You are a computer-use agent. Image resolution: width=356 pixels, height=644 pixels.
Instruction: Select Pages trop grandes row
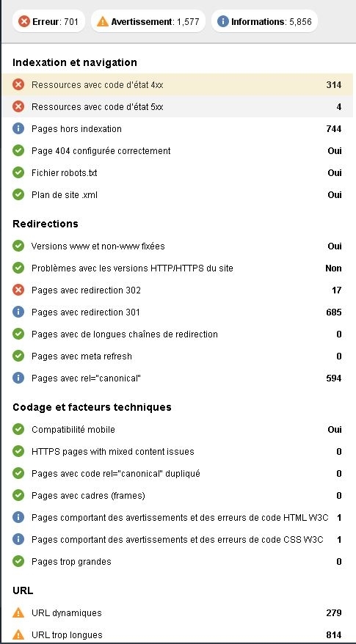click(177, 561)
